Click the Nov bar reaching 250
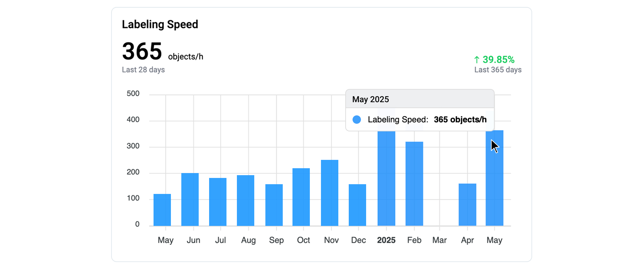Viewport: 644px width, 269px height. 330,193
